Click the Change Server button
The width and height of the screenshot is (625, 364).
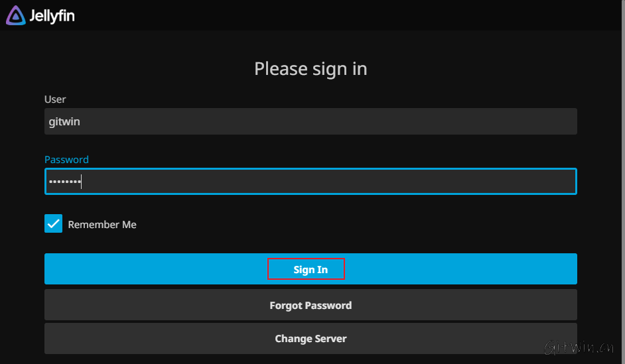coord(311,338)
